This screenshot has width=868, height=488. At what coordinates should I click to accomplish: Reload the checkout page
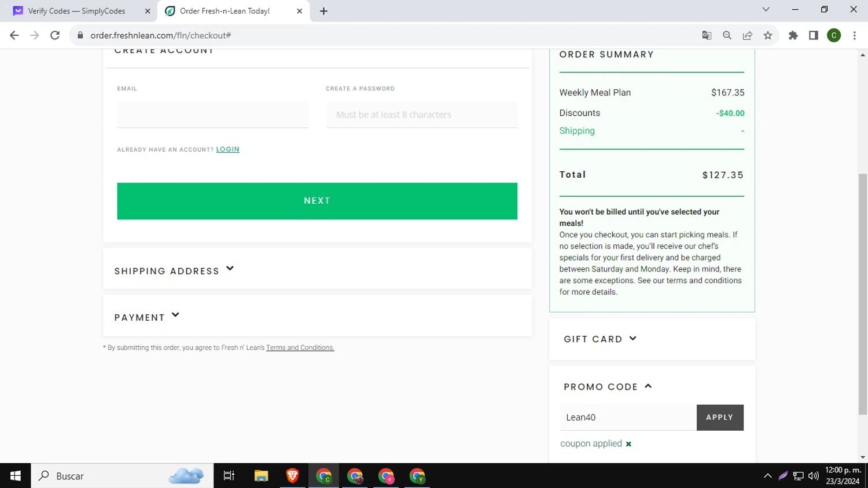click(x=55, y=35)
